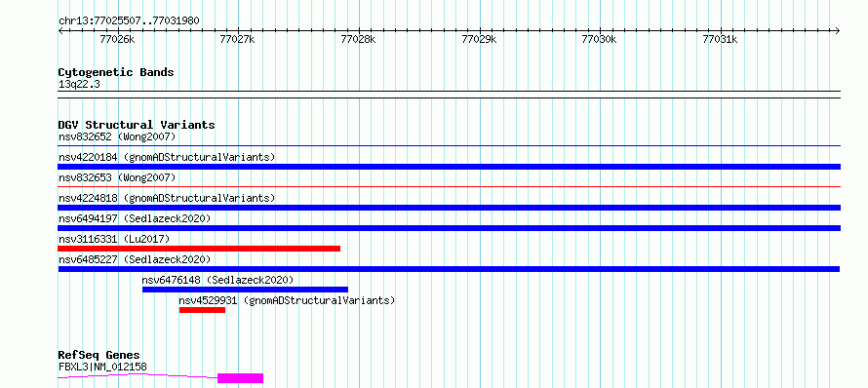868x388 pixels.
Task: Click the 77026k ruler label
Action: [117, 39]
